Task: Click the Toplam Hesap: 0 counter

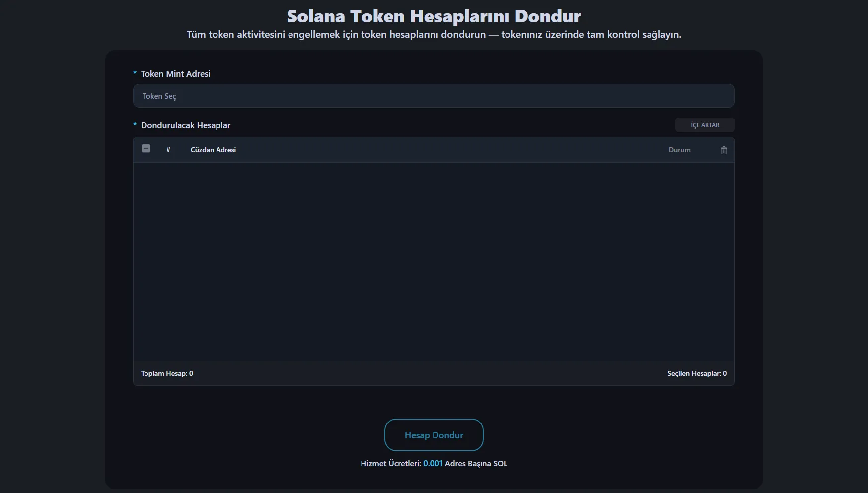Action: (167, 373)
